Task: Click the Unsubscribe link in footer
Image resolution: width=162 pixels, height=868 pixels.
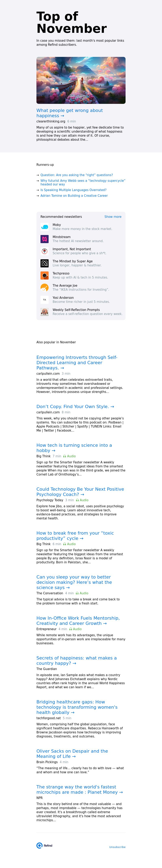Action: [x=117, y=847]
